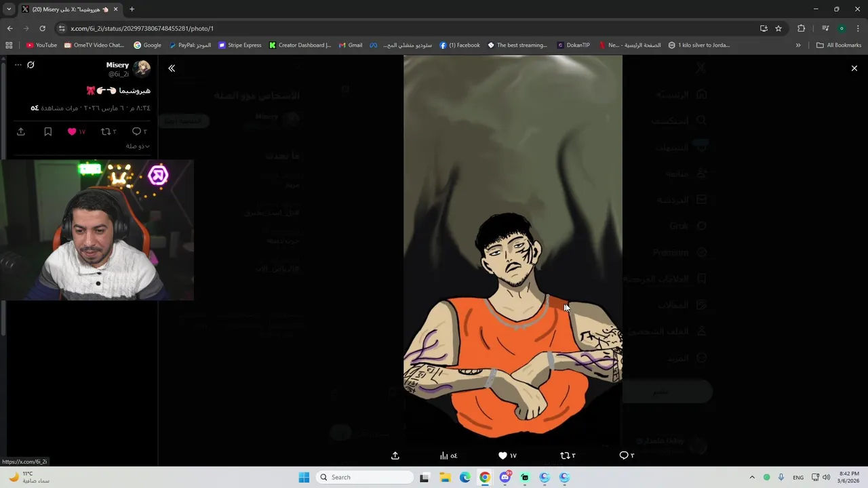The height and width of the screenshot is (488, 868).
Task: Open the DokanTIP bookmark
Action: click(x=573, y=45)
